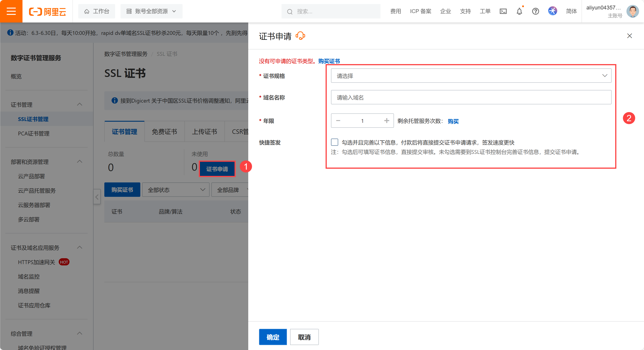This screenshot has height=350, width=644.
Task: Click the 证书申请 button
Action: pos(217,169)
